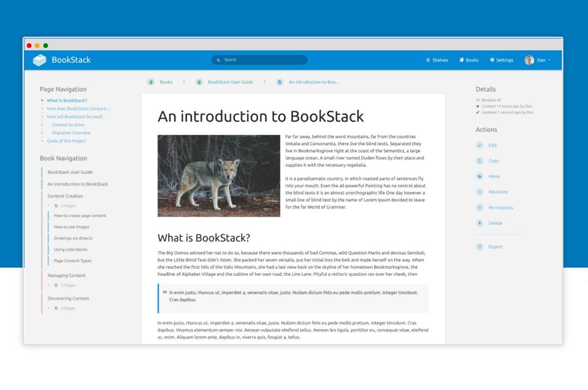Click the page icon beside An introduction breadcrumb
This screenshot has width=588, height=390.
coord(279,82)
